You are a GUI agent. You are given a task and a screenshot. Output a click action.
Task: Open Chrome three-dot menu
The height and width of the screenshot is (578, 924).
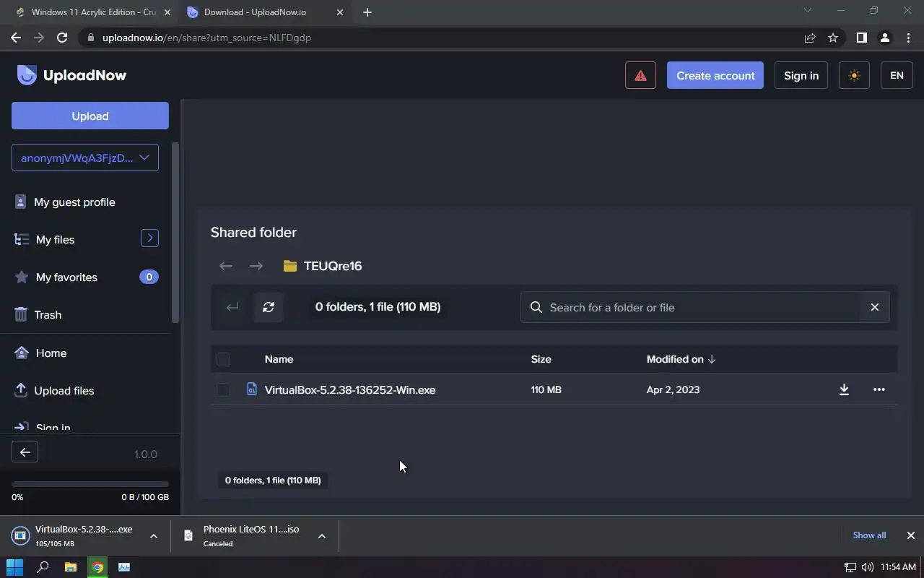(x=908, y=38)
